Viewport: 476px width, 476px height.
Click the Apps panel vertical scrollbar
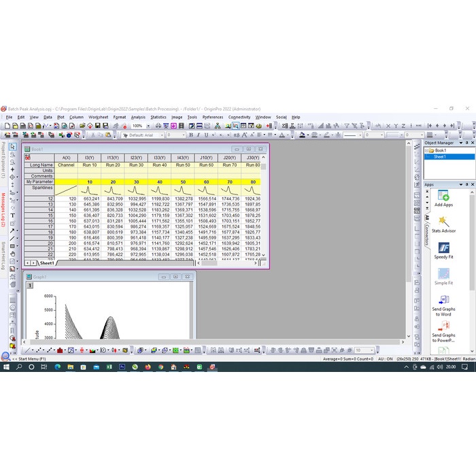[472, 272]
